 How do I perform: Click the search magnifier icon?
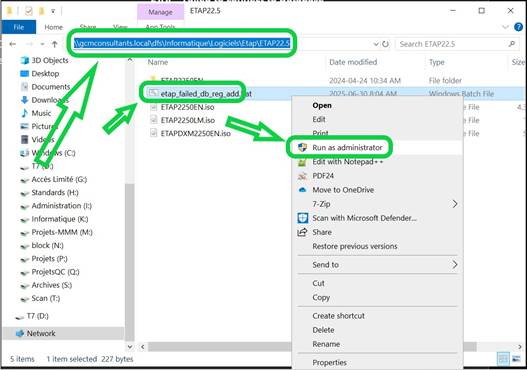[512, 44]
